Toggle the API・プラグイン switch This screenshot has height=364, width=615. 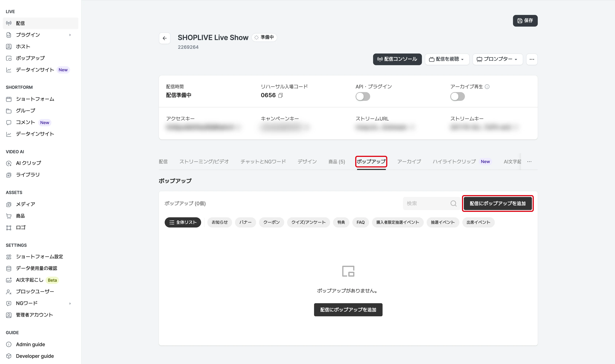coord(363,97)
